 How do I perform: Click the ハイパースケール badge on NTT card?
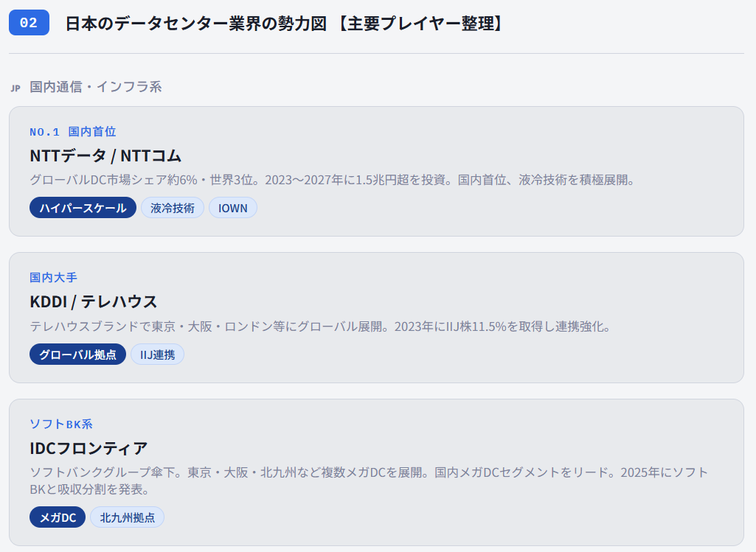(82, 207)
